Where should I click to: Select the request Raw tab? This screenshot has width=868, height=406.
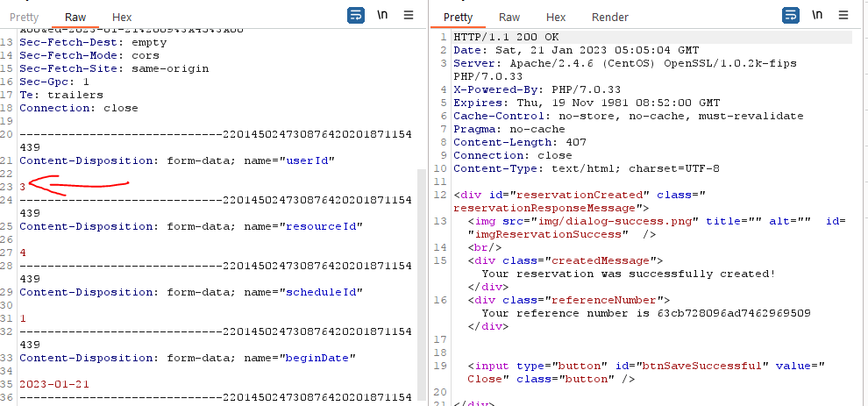click(x=75, y=17)
